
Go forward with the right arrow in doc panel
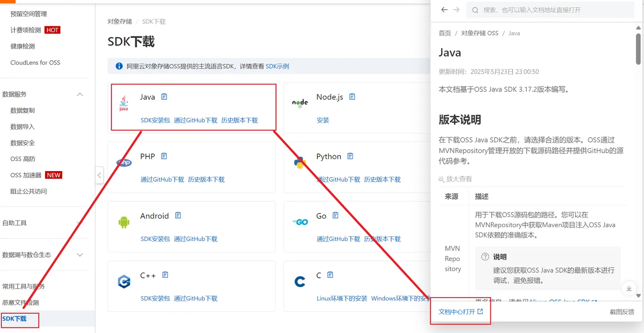tap(456, 10)
